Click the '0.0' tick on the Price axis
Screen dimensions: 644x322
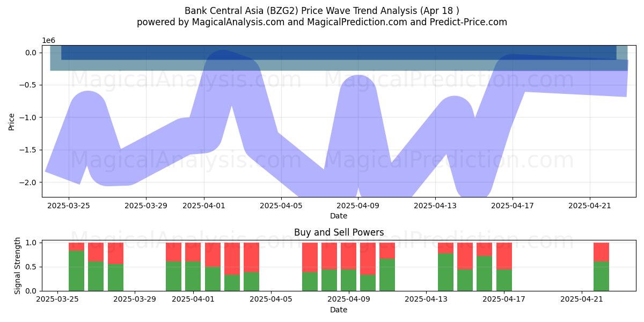[x=30, y=53]
